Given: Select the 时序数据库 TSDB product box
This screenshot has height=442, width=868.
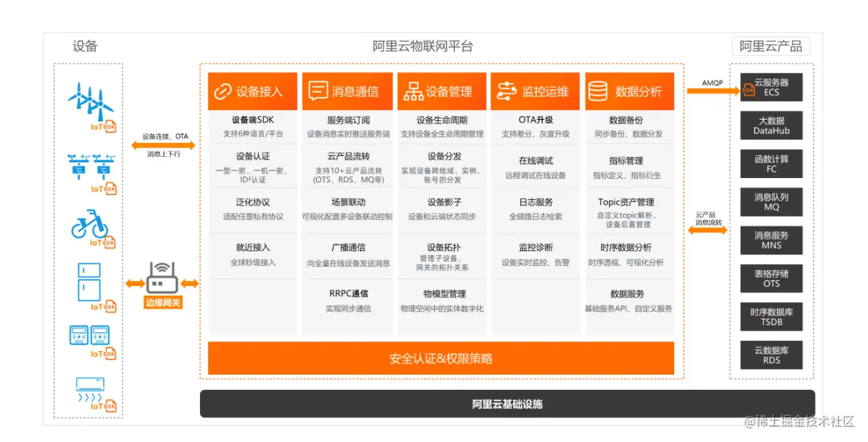Looking at the screenshot, I should click(x=771, y=317).
